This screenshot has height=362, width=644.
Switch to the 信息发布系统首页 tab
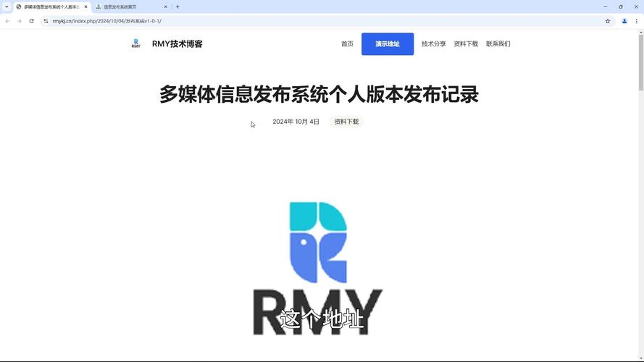coord(132,7)
